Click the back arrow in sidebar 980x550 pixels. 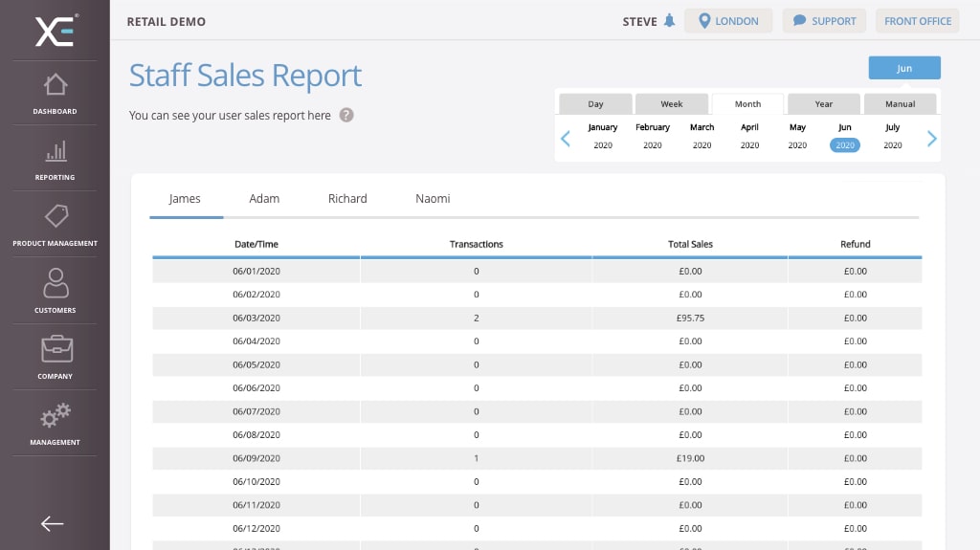click(53, 523)
